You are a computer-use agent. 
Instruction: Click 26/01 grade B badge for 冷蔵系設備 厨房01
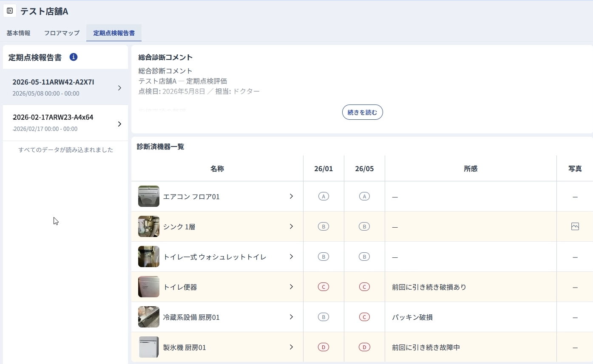(323, 317)
